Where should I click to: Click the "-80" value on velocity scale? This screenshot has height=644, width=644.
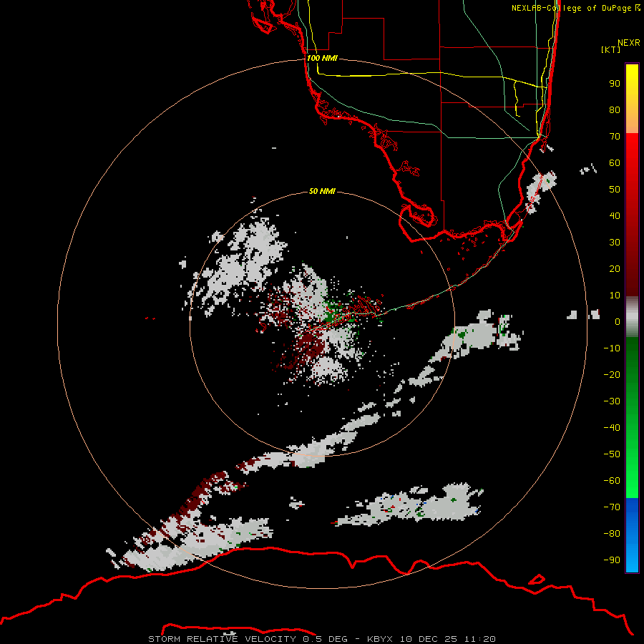click(612, 534)
